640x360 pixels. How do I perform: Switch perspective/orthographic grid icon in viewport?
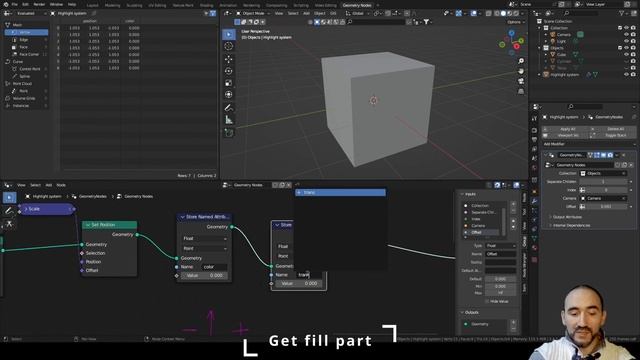pyautogui.click(x=521, y=91)
